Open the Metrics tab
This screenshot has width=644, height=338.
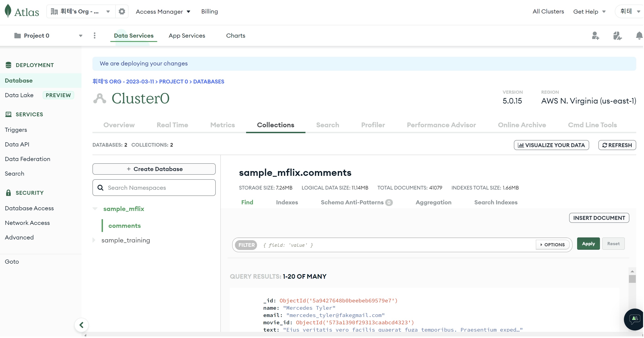point(223,125)
